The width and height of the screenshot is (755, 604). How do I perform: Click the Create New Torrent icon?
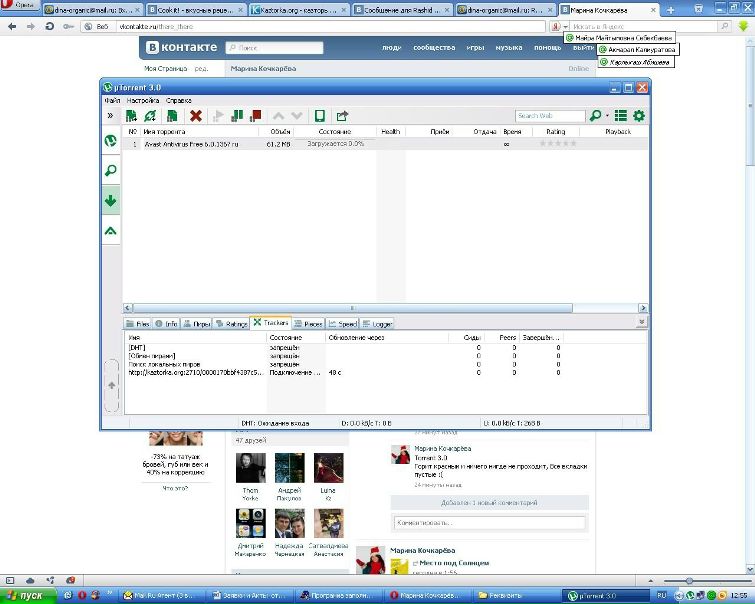(172, 116)
